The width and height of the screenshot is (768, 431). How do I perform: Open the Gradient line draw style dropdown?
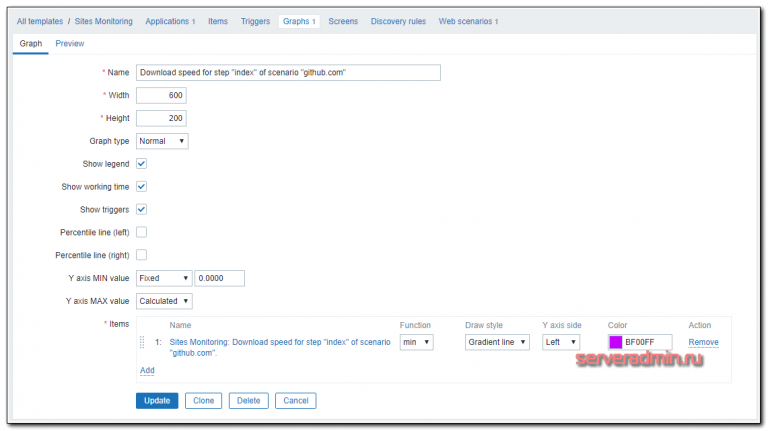(x=497, y=342)
